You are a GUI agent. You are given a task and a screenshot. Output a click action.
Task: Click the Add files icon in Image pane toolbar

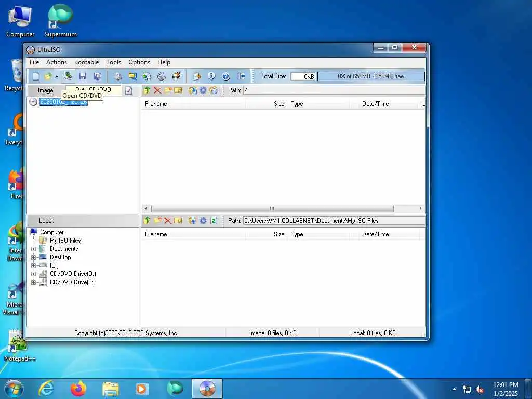[192, 90]
